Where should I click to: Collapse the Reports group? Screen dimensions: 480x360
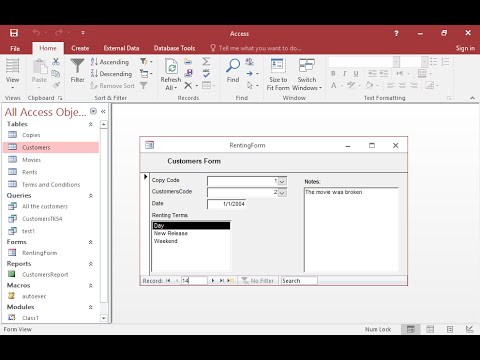click(90, 264)
